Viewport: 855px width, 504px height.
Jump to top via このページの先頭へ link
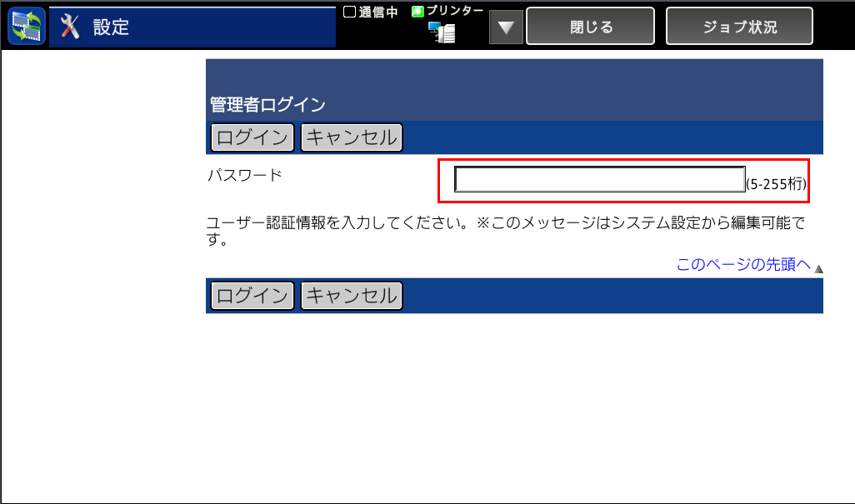743,265
